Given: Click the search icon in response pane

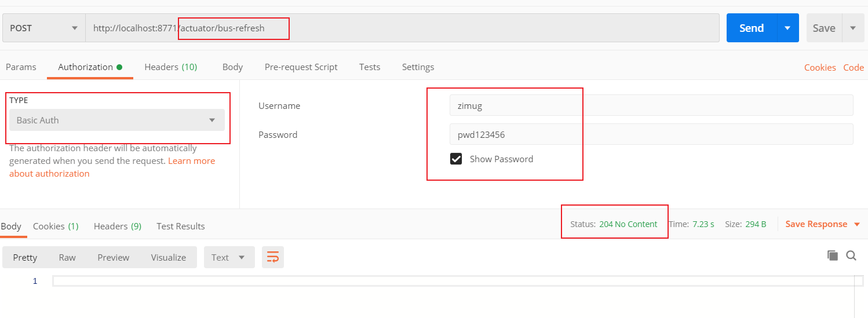Looking at the screenshot, I should [851, 255].
